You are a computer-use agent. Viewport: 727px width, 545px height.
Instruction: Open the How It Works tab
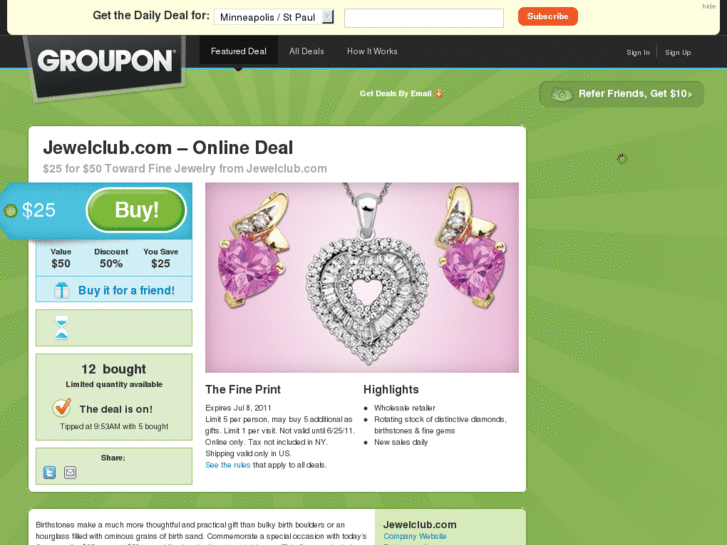(x=372, y=51)
